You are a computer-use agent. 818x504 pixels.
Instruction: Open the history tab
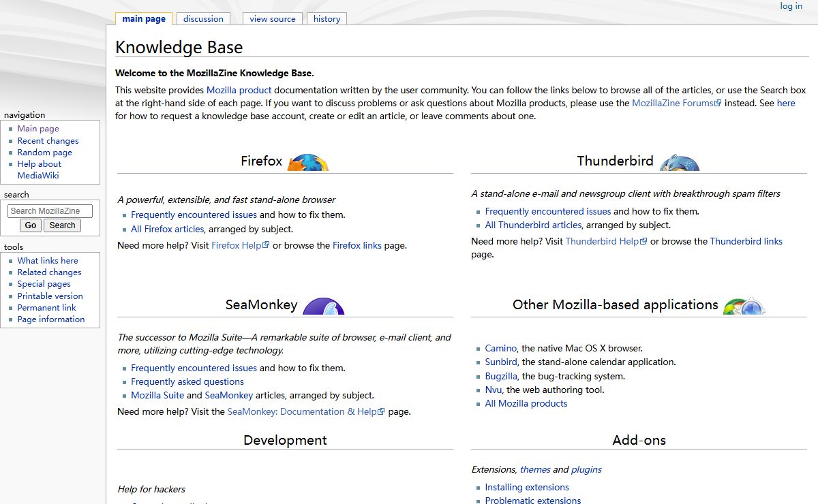[327, 19]
